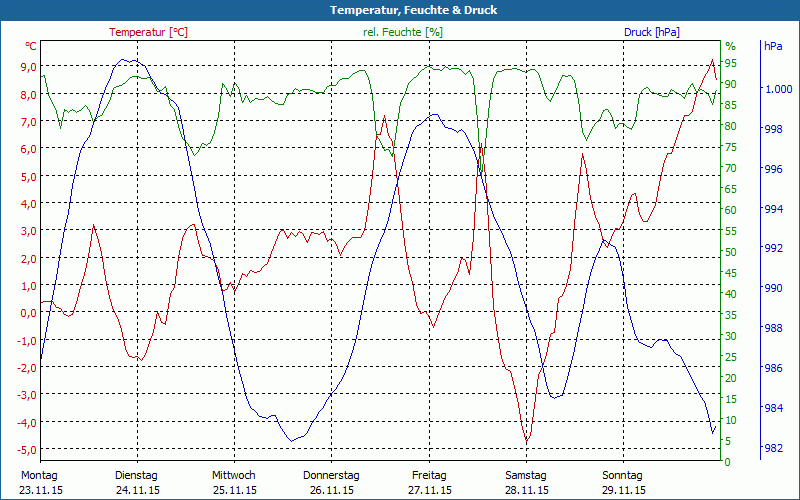Click the '-4,0' temperature axis value
This screenshot has width=800, height=500.
[27, 422]
